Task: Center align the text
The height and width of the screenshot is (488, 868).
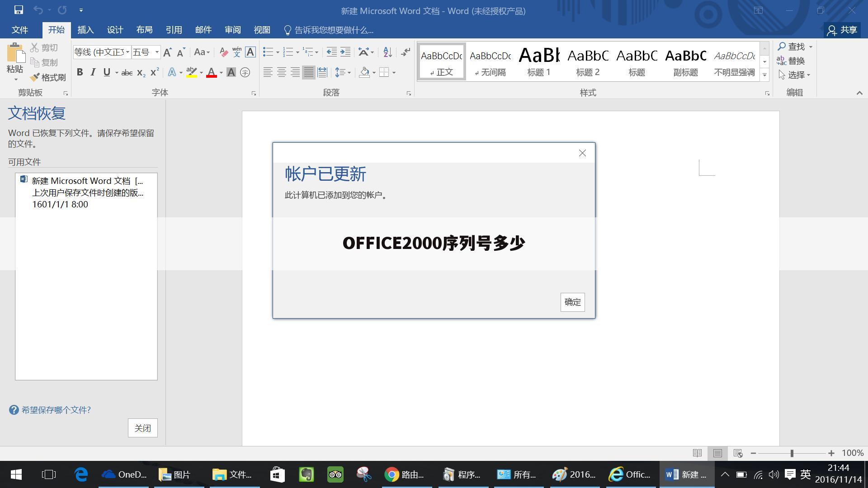Action: pos(282,72)
